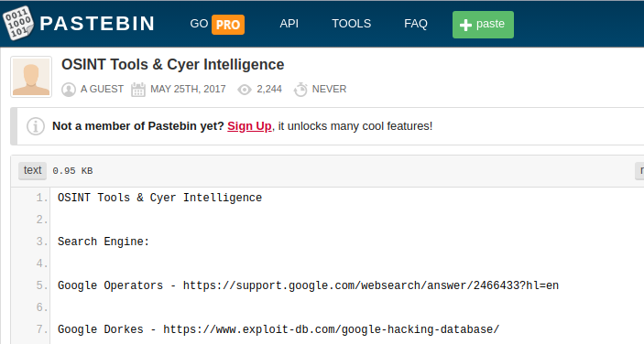Create a new paste with green button

(483, 25)
